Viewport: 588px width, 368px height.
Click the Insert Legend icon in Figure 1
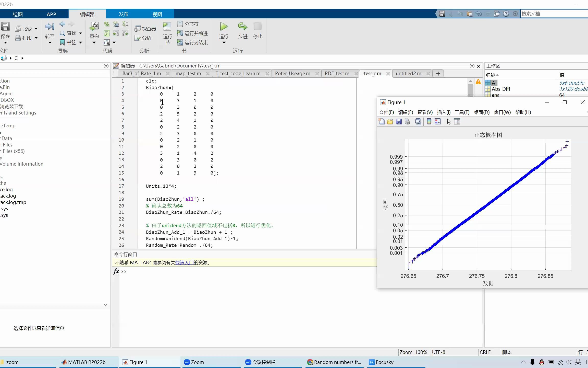437,122
